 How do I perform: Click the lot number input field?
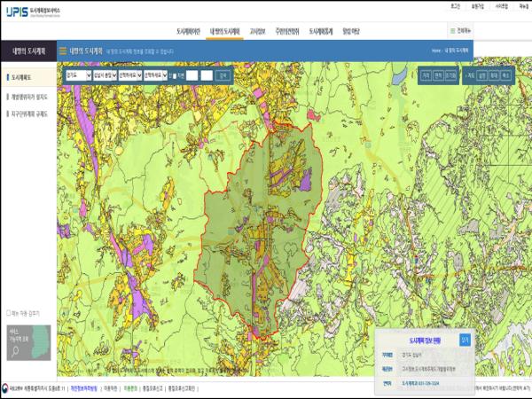pos(192,76)
